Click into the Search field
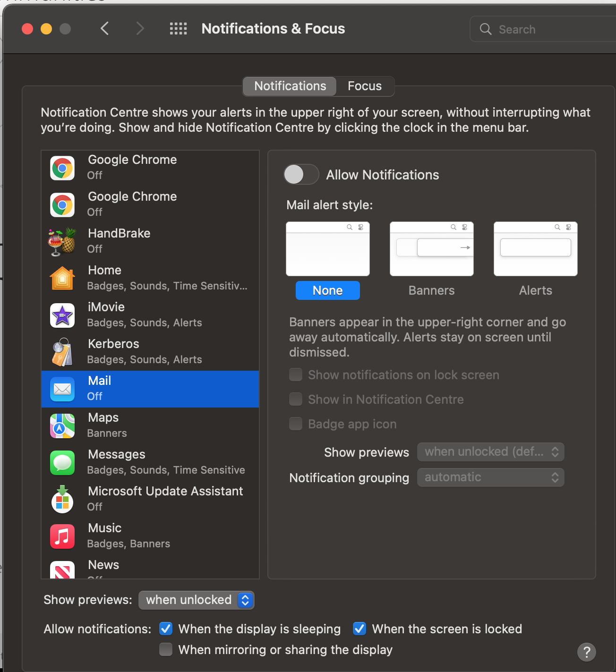 pos(543,29)
